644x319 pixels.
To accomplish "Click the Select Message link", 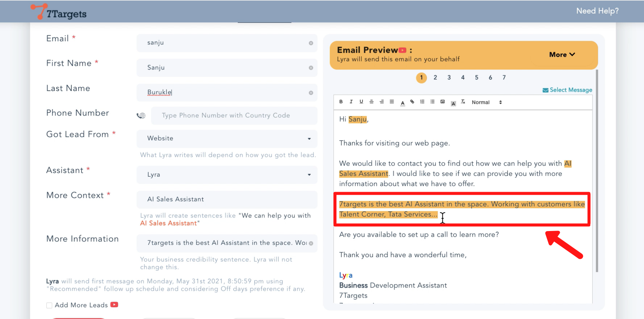I will (567, 90).
